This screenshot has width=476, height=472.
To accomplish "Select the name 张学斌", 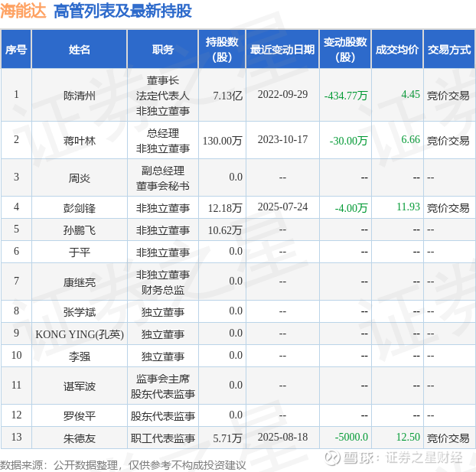I will (80, 311).
